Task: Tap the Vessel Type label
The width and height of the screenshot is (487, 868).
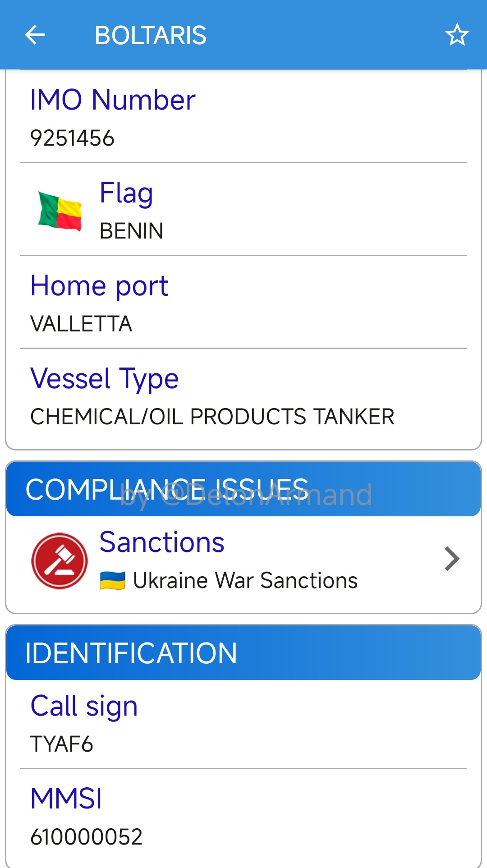Action: click(104, 378)
